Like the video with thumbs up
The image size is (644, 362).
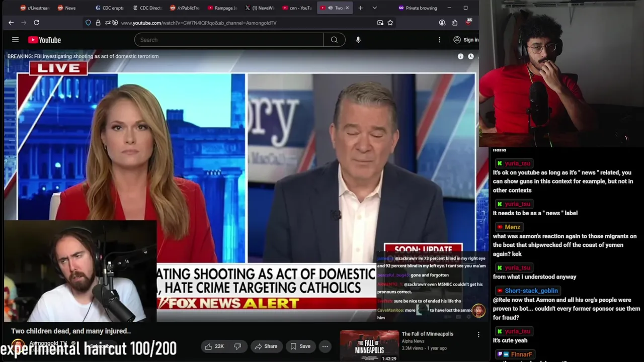point(214,346)
